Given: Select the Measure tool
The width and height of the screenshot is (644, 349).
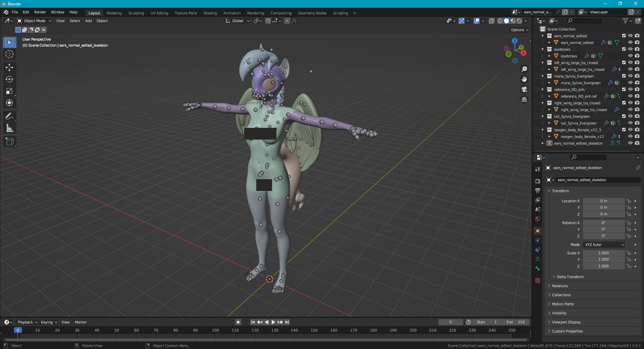Looking at the screenshot, I should point(9,128).
